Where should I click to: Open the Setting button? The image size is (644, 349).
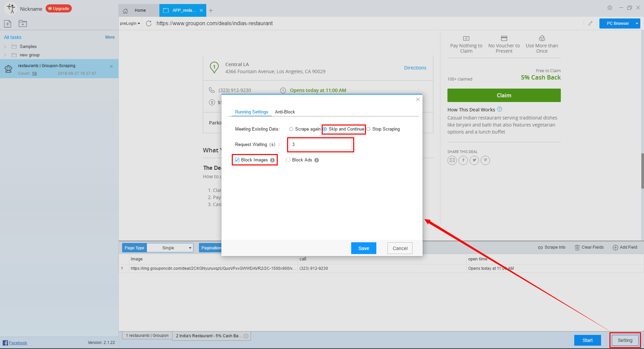[x=625, y=340]
